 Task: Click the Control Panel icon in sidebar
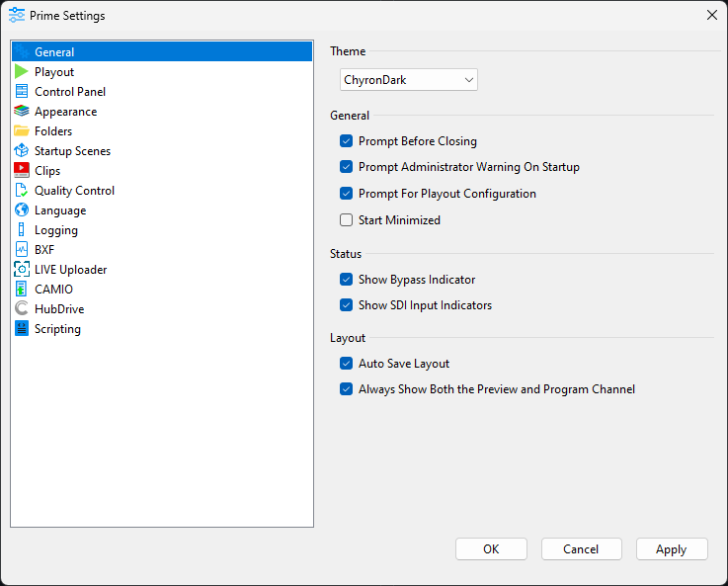22,92
